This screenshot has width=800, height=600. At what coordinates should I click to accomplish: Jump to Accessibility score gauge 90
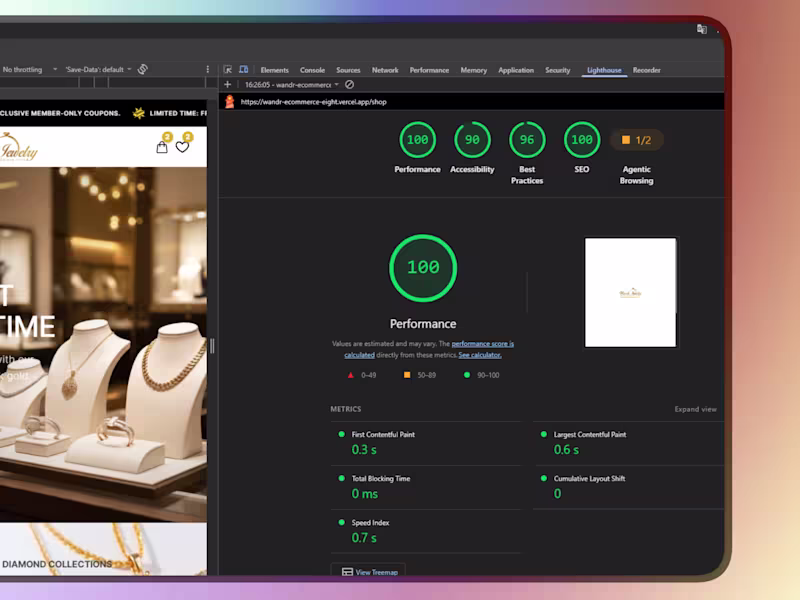click(472, 140)
